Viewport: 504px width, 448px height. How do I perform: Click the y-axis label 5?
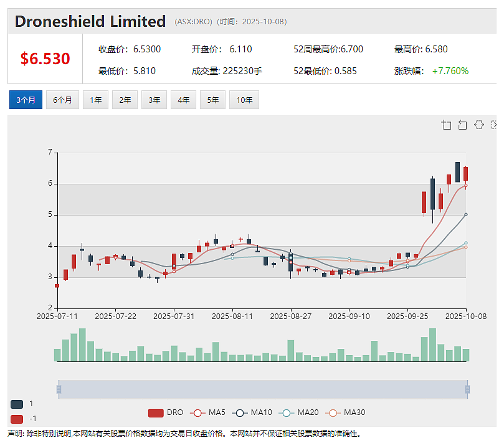(x=50, y=214)
